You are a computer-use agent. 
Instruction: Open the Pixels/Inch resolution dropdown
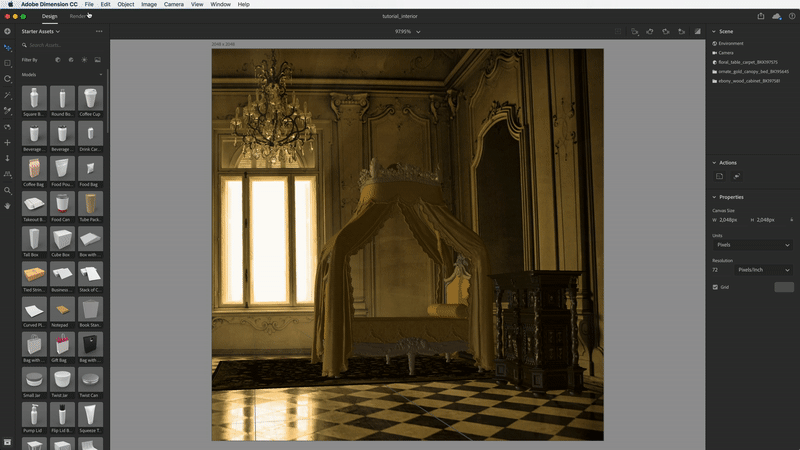tap(764, 270)
